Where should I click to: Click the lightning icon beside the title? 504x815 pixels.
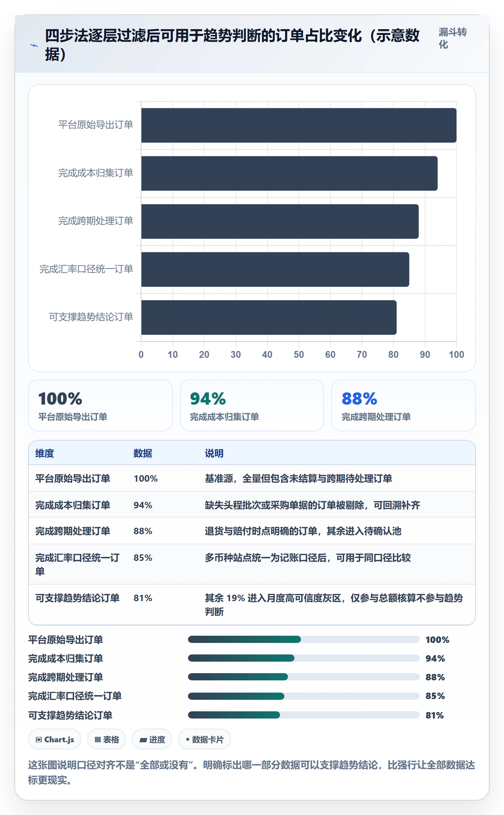34,45
